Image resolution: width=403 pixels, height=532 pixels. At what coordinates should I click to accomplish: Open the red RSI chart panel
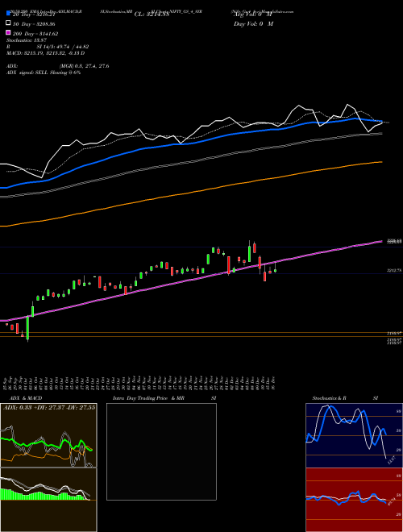click(x=354, y=500)
